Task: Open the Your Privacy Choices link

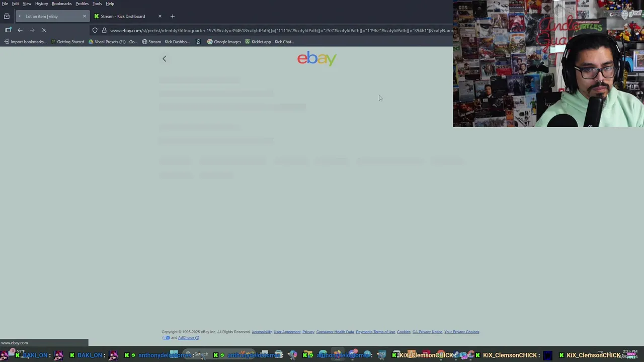Action: 461,332
